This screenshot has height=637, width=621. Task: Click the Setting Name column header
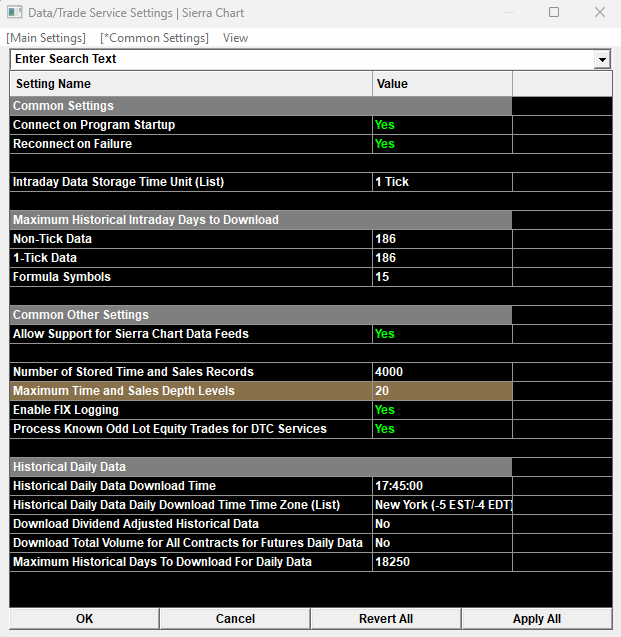tap(191, 84)
